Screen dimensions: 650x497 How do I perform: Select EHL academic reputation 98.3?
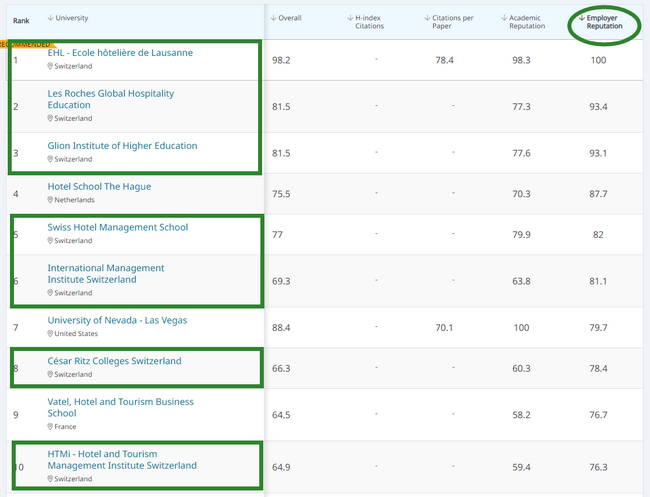click(521, 60)
